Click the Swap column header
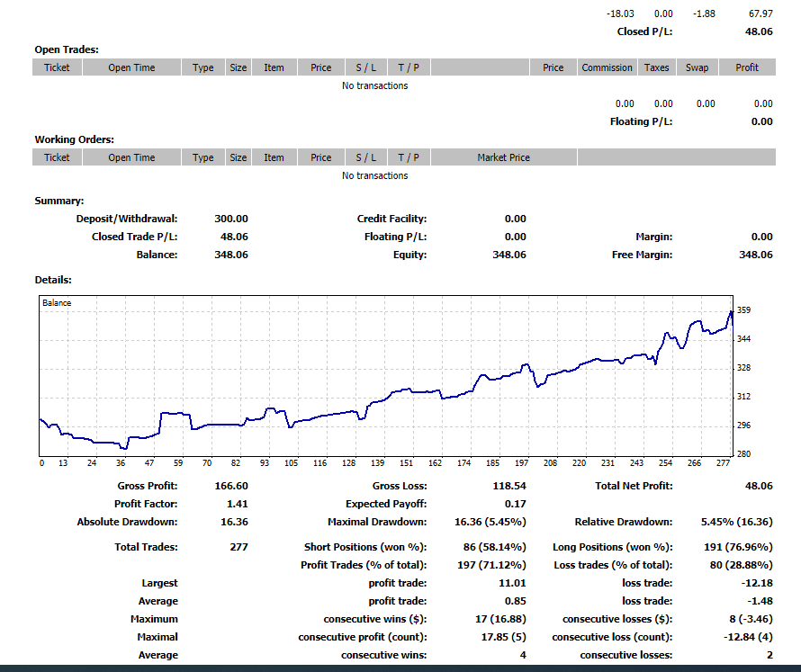This screenshot has width=801, height=672. point(697,67)
